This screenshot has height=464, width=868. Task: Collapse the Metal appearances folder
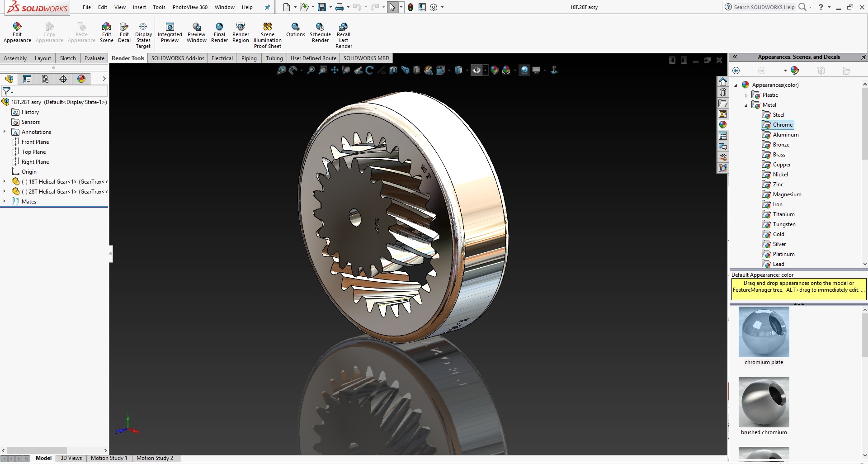pos(746,105)
